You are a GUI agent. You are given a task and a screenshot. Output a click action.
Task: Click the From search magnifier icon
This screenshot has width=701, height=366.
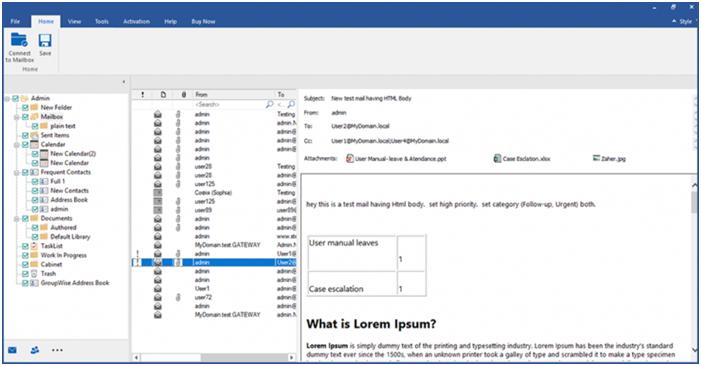[270, 104]
